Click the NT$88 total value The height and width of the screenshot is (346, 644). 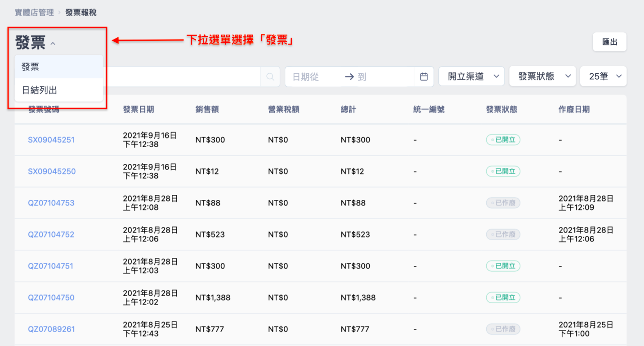coord(353,203)
